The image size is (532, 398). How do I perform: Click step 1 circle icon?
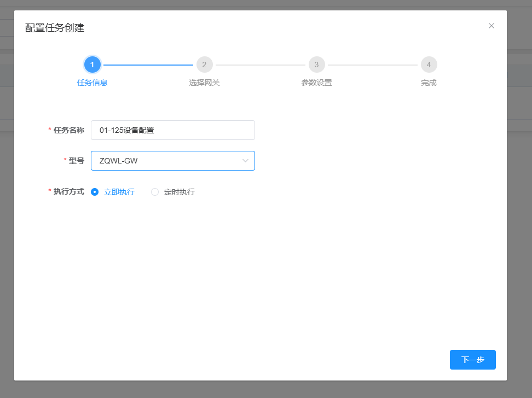pos(92,65)
